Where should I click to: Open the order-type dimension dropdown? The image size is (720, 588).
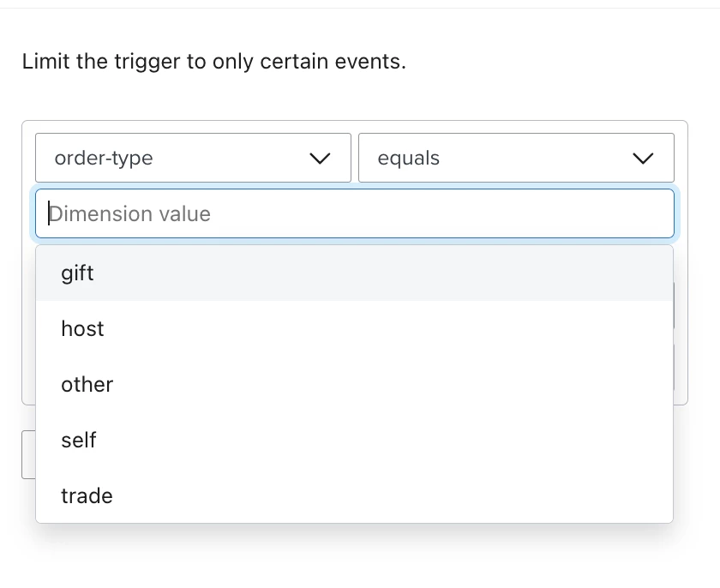coord(194,158)
